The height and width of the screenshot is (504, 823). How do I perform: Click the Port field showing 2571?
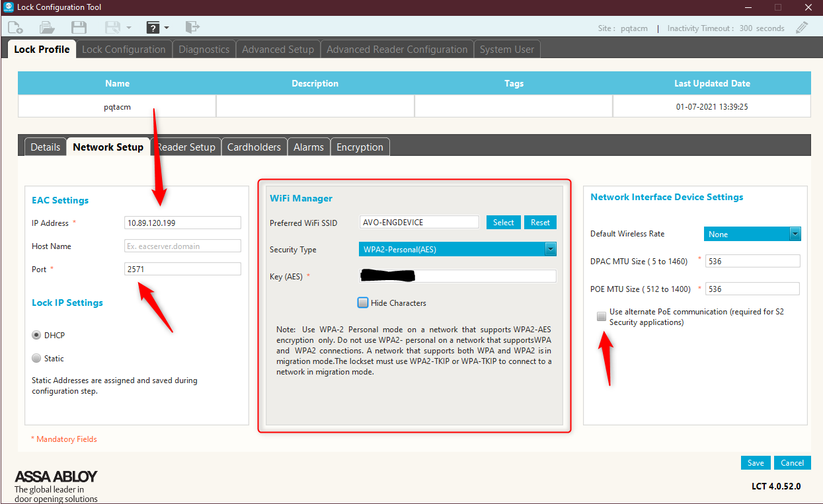[x=182, y=269]
